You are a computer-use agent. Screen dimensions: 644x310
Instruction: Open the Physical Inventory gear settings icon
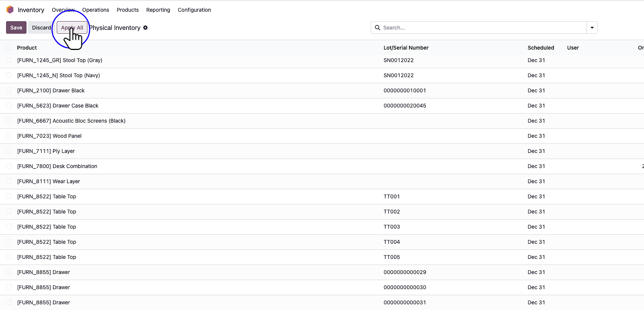(x=145, y=28)
